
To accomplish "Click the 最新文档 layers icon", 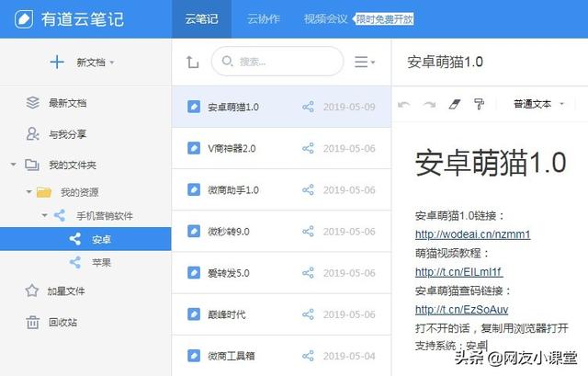I will click(x=33, y=103).
